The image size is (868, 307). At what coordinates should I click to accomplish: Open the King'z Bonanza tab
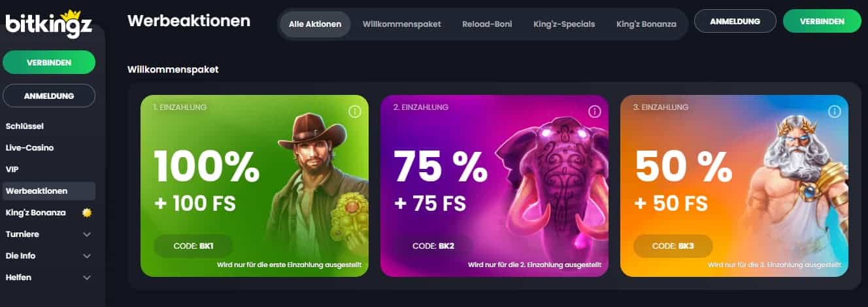(646, 24)
